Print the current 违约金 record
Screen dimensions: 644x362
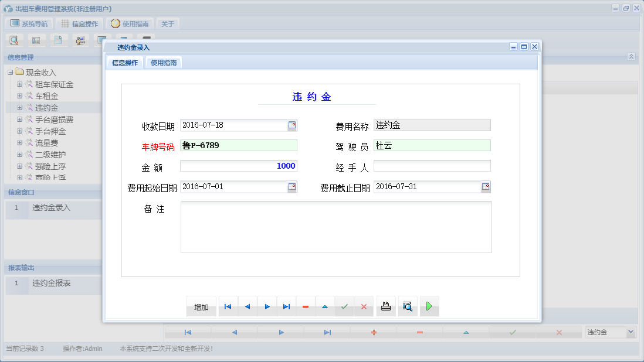[x=385, y=306]
